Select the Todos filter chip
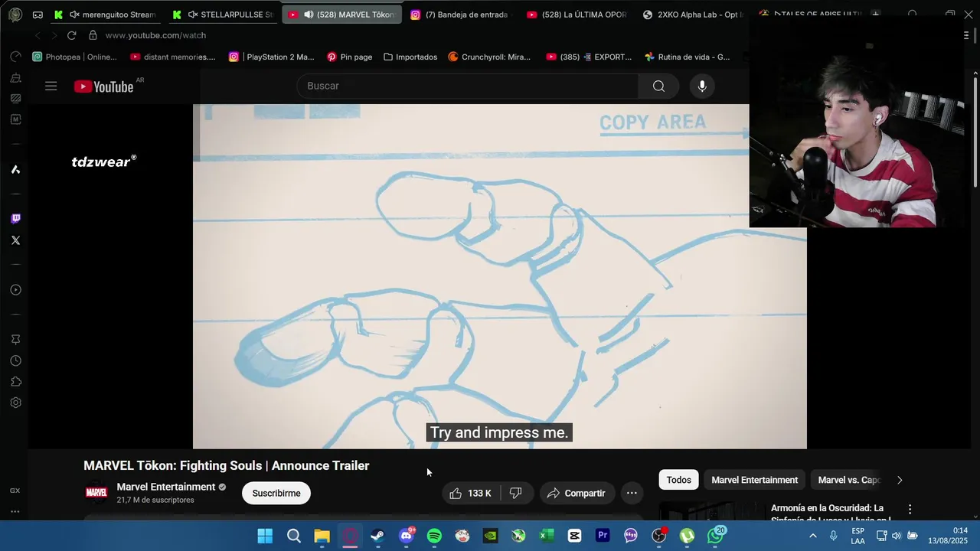 [678, 480]
